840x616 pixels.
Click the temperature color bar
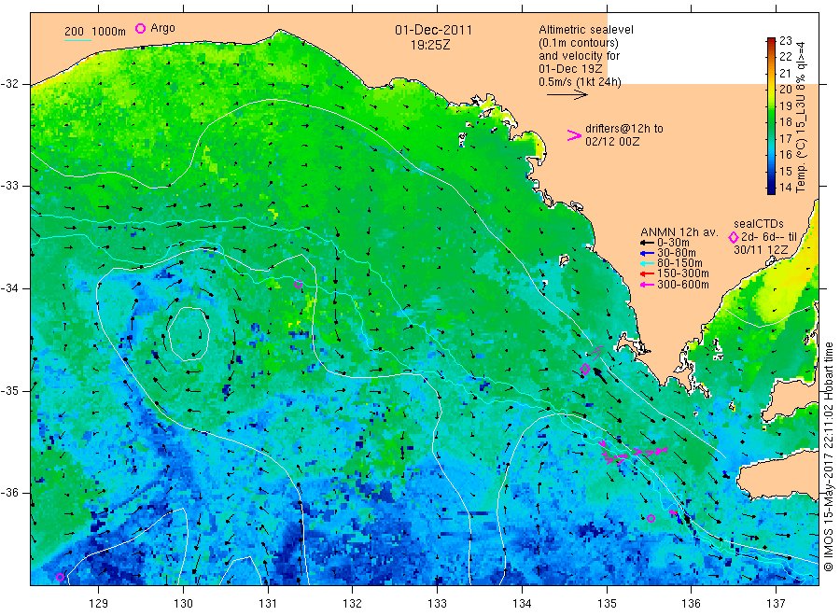[771, 116]
